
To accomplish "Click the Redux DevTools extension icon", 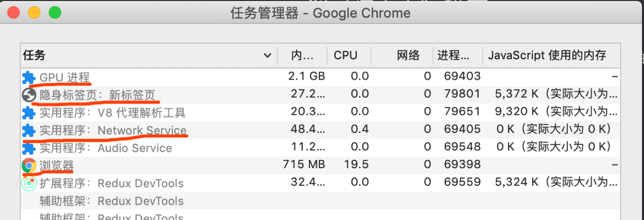I will [x=29, y=184].
